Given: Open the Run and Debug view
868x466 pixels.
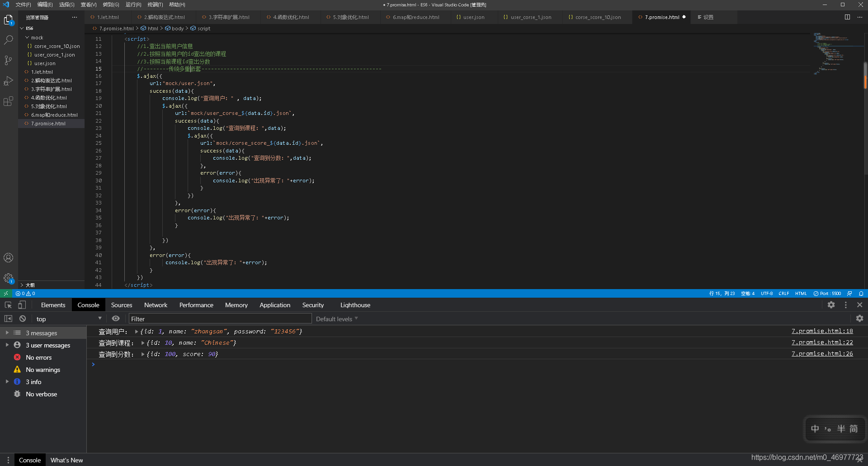Looking at the screenshot, I should pyautogui.click(x=9, y=81).
